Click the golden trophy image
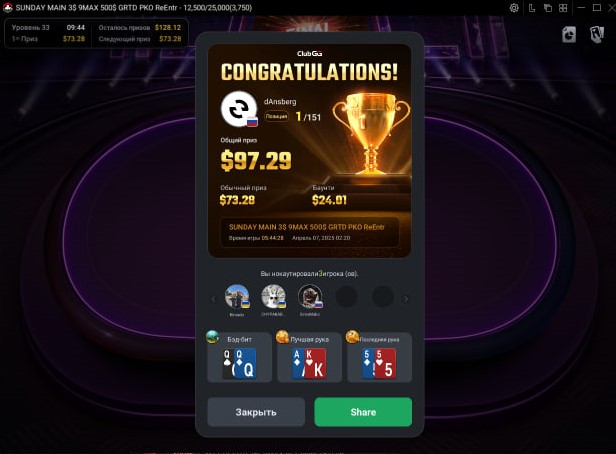This screenshot has height=454, width=616. click(x=371, y=135)
